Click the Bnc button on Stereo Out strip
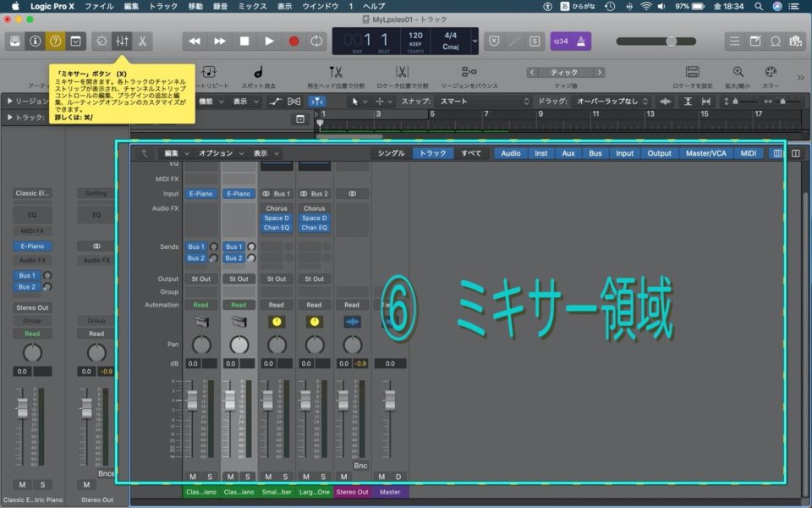812x508 pixels. click(x=360, y=466)
